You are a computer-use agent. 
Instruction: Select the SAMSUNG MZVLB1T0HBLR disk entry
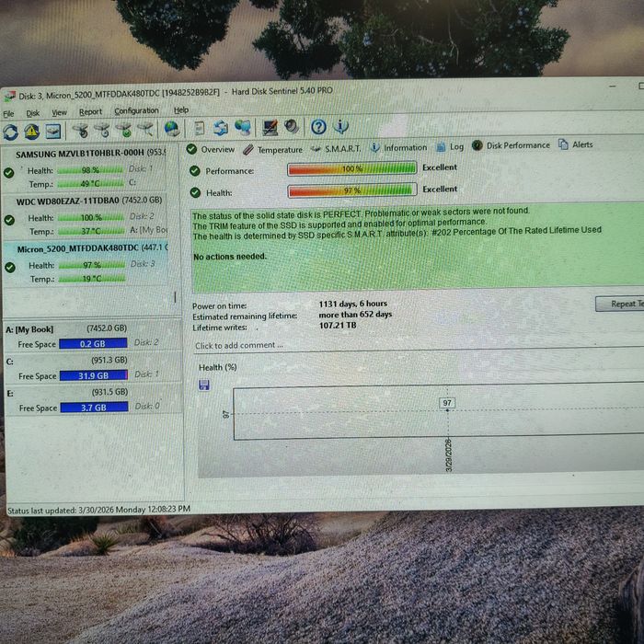85,168
